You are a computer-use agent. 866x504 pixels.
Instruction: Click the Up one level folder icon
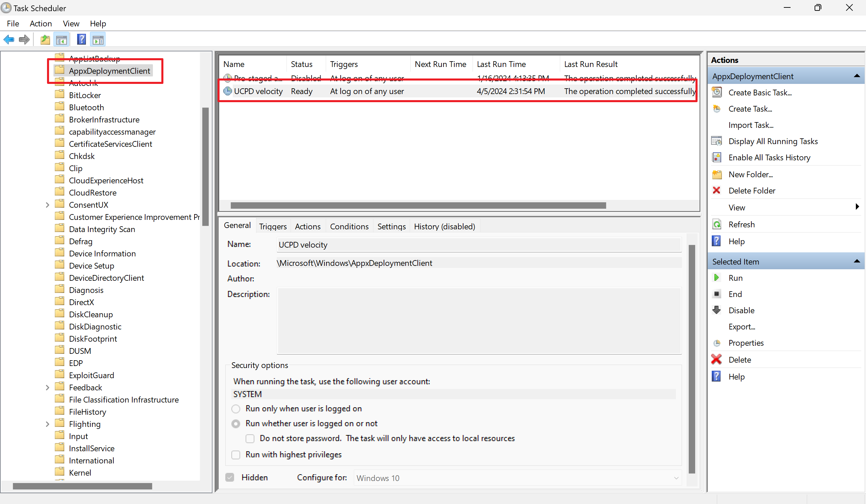45,40
